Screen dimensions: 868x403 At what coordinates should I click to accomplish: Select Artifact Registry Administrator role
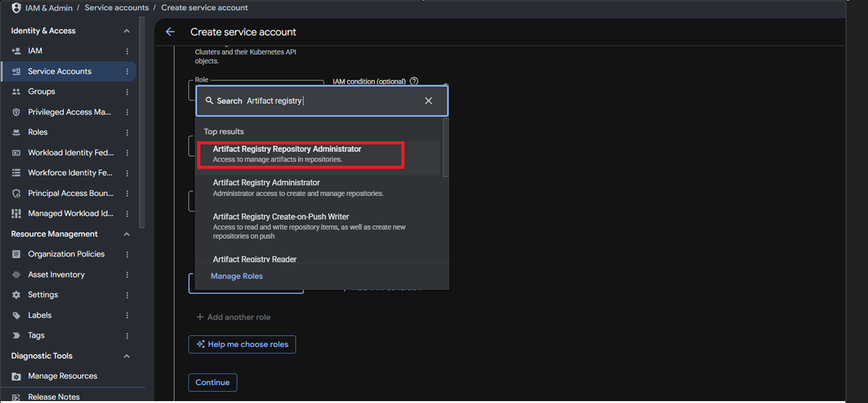pos(319,188)
